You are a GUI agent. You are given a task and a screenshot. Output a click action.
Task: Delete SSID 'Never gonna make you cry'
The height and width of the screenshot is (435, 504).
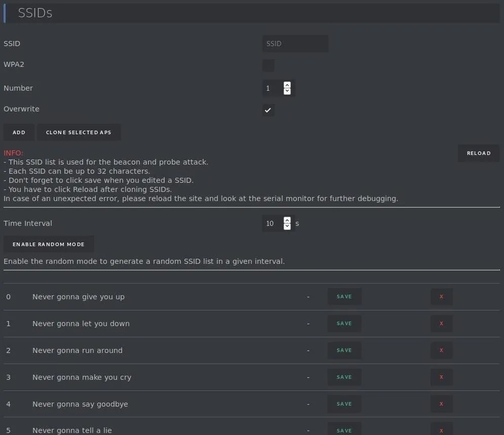(441, 377)
